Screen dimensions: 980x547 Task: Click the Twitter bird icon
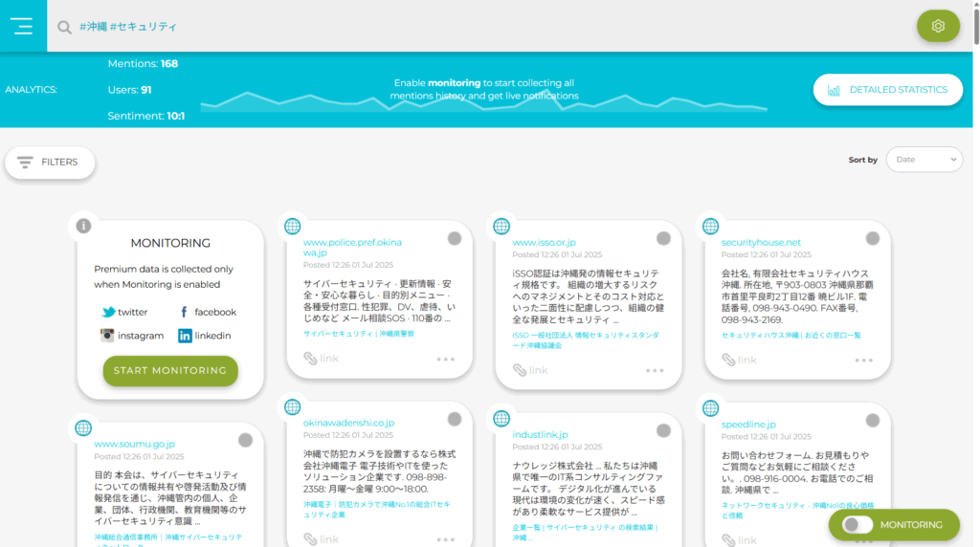pyautogui.click(x=108, y=312)
